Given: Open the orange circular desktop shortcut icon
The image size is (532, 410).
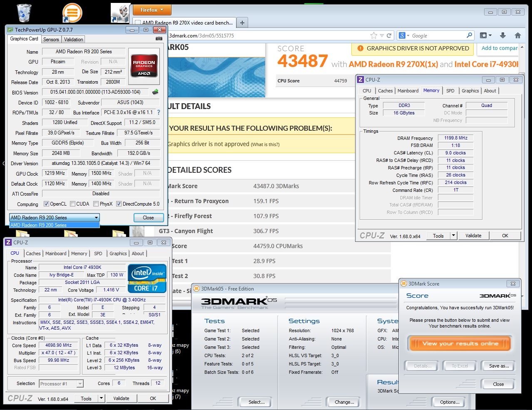Looking at the screenshot, I should [72, 12].
